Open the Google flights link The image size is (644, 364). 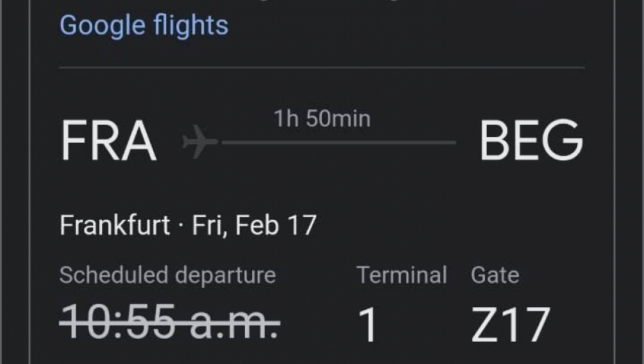coord(143,26)
